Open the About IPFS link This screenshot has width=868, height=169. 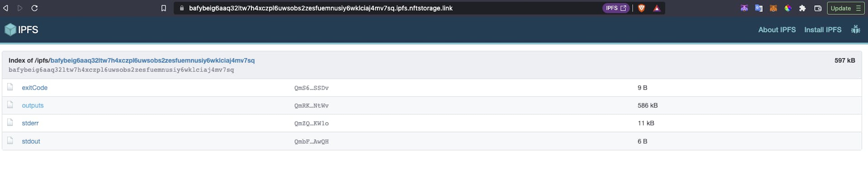click(777, 30)
